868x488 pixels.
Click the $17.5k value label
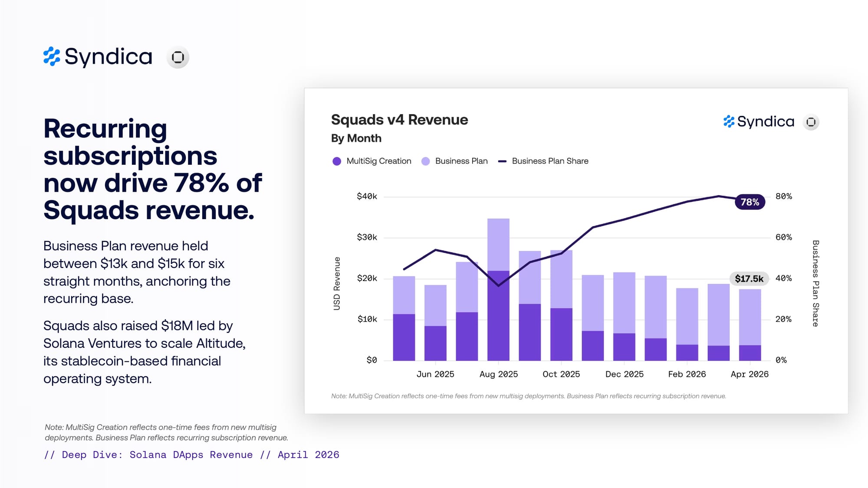click(x=749, y=278)
